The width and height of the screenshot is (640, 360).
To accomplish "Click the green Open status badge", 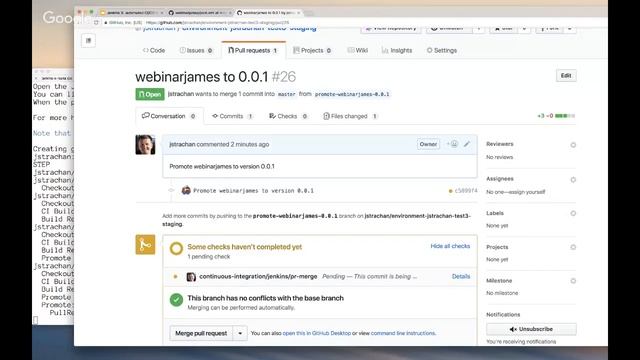I will pos(150,94).
